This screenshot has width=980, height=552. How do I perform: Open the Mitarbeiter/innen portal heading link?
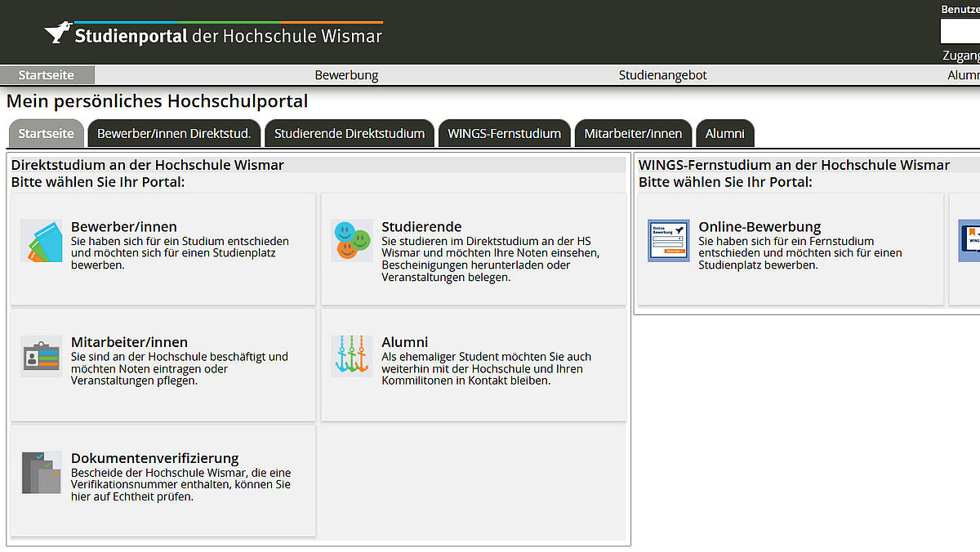pyautogui.click(x=129, y=342)
